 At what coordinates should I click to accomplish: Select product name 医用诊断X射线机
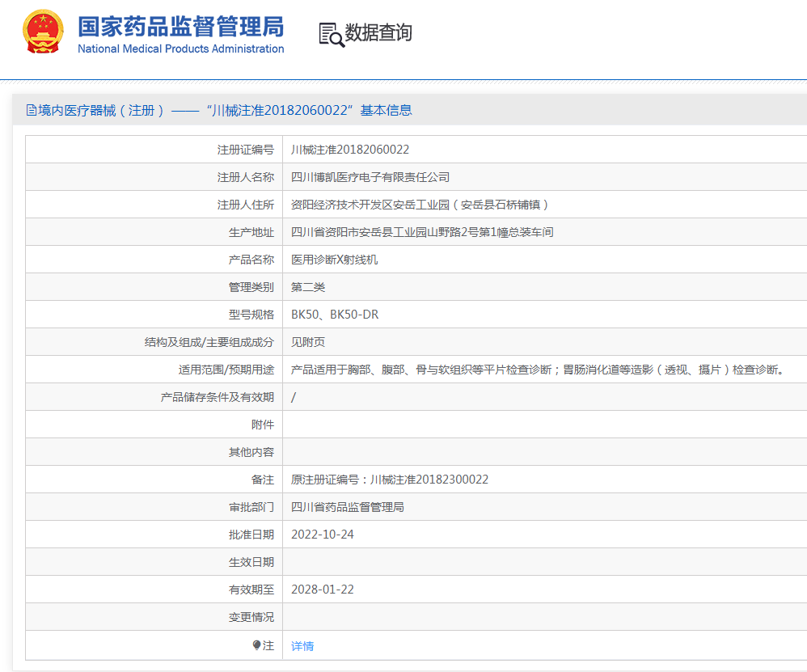point(334,260)
